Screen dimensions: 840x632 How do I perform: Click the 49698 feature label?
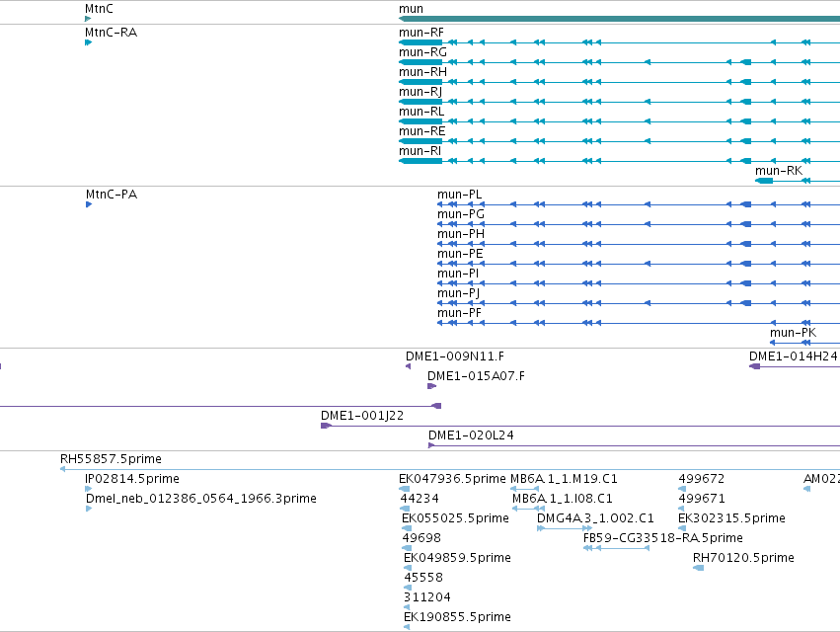coord(421,538)
